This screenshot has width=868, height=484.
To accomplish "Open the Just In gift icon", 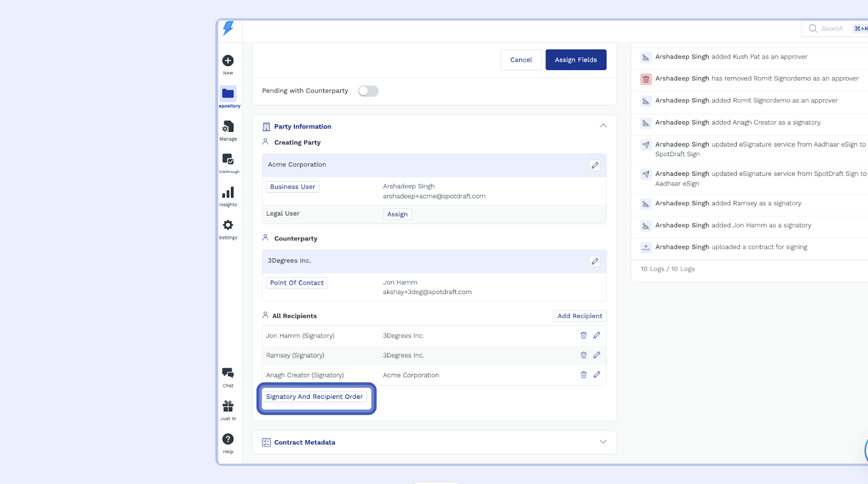I will click(x=228, y=406).
